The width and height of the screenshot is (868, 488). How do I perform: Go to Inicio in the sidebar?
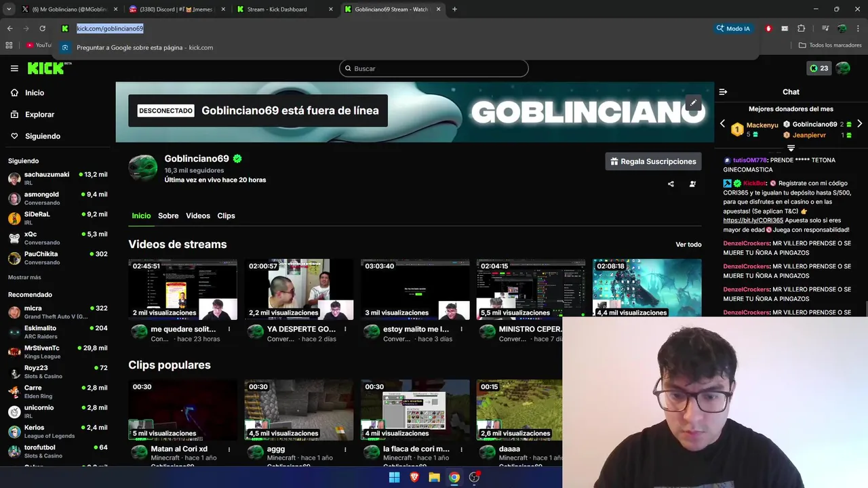point(35,93)
